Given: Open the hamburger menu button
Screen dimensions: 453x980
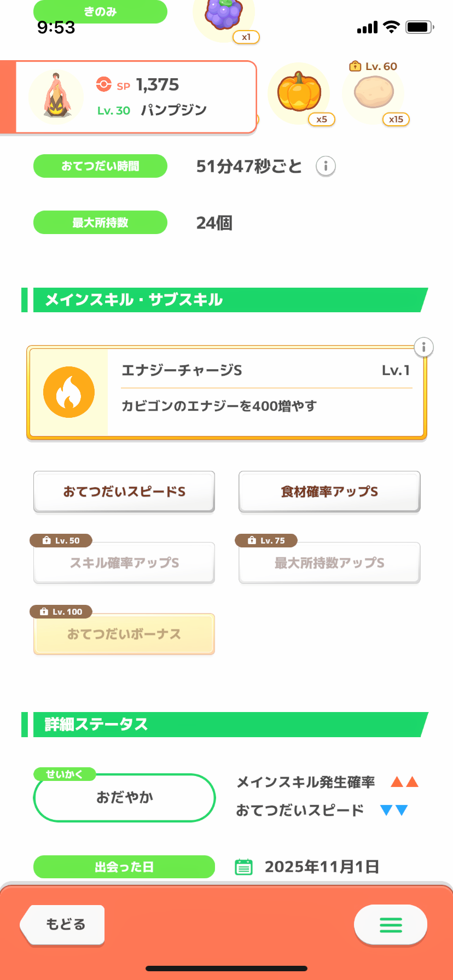Looking at the screenshot, I should pos(391,925).
